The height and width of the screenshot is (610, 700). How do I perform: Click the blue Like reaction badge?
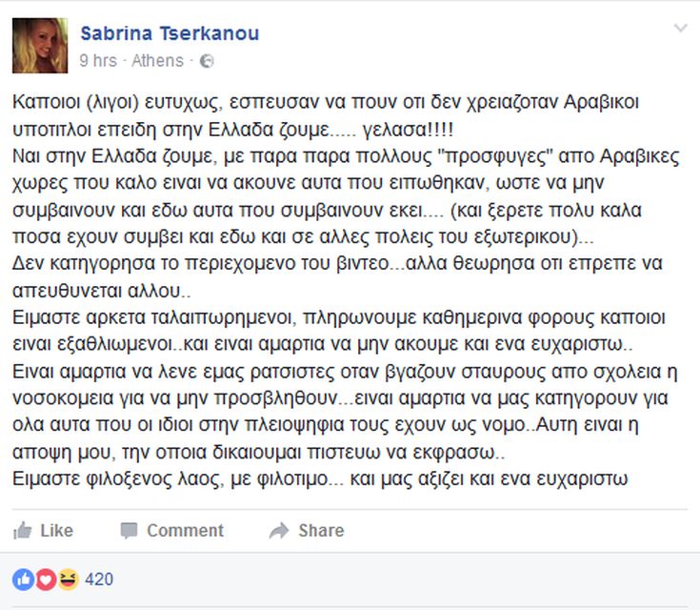23,579
